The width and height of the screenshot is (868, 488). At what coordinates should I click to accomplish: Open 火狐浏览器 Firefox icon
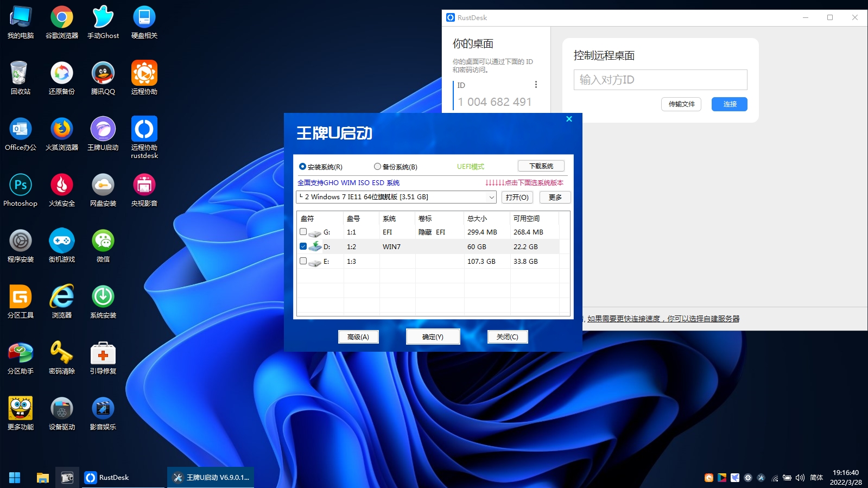click(x=62, y=135)
